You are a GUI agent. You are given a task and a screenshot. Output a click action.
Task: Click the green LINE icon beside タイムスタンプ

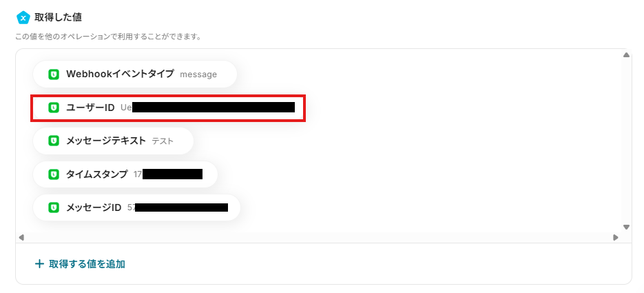click(x=54, y=174)
